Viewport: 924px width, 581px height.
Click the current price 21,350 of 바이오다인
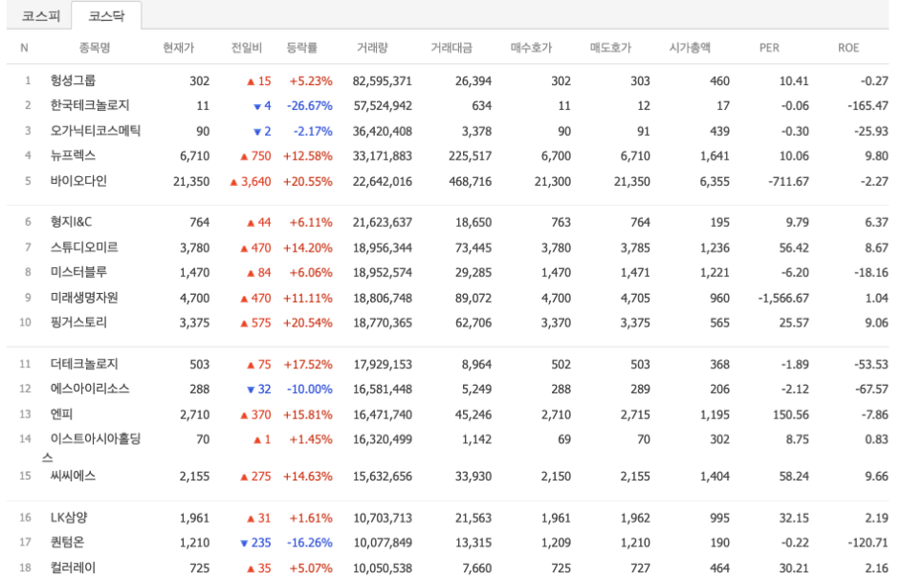coord(191,182)
